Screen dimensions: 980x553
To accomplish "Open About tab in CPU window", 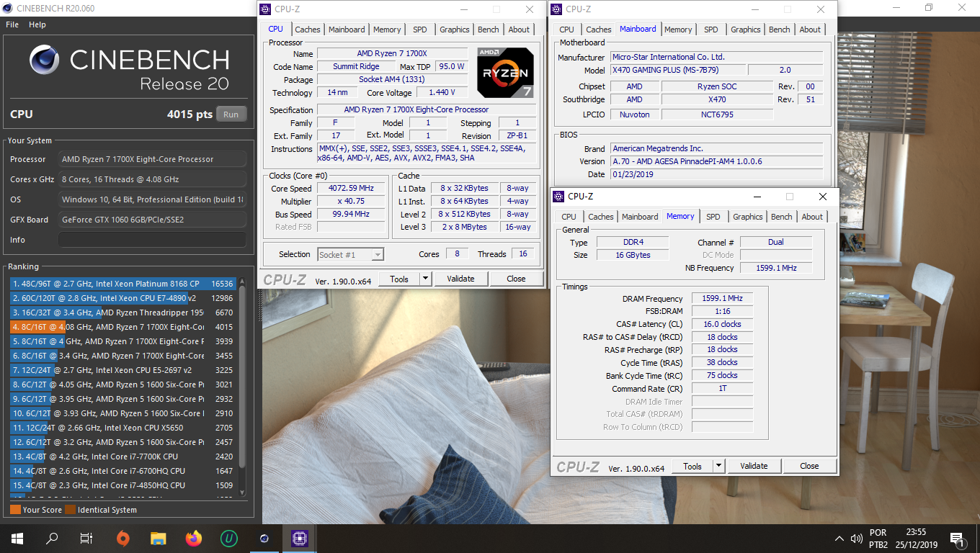I will pos(519,30).
